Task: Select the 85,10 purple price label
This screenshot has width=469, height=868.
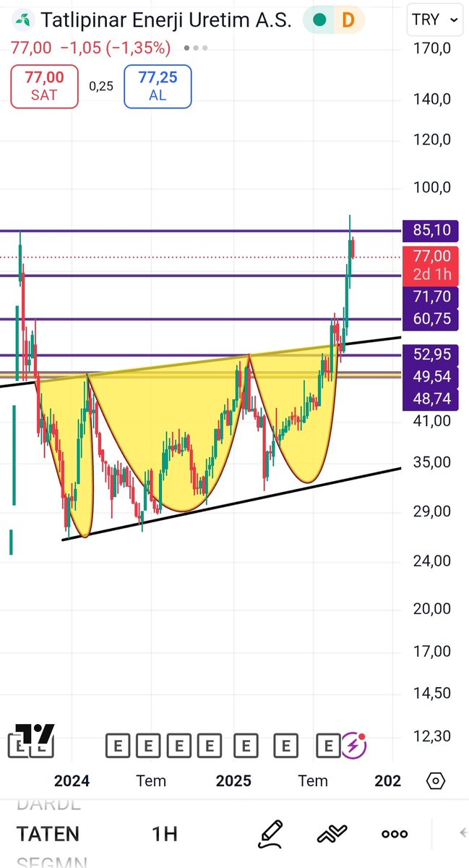Action: point(431,231)
